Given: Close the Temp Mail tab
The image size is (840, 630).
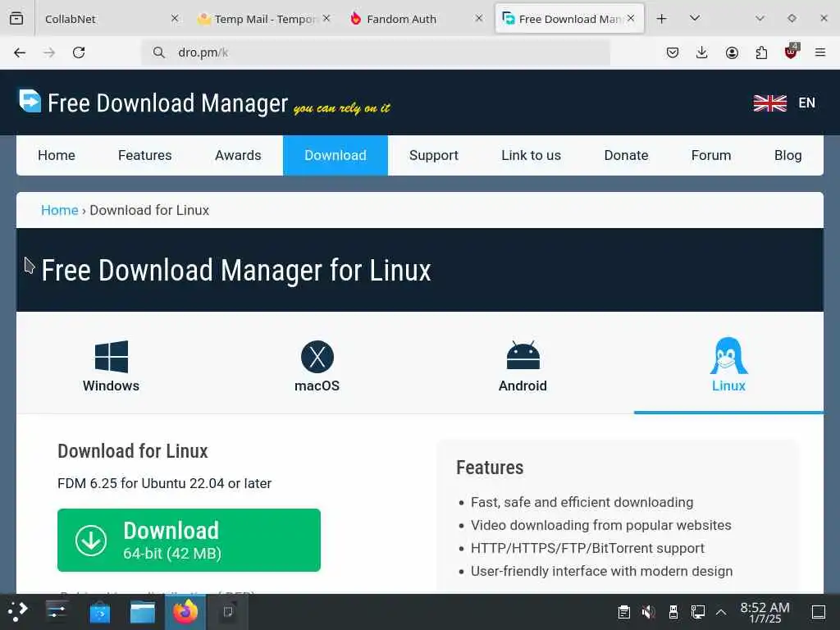Looking at the screenshot, I should tap(326, 18).
